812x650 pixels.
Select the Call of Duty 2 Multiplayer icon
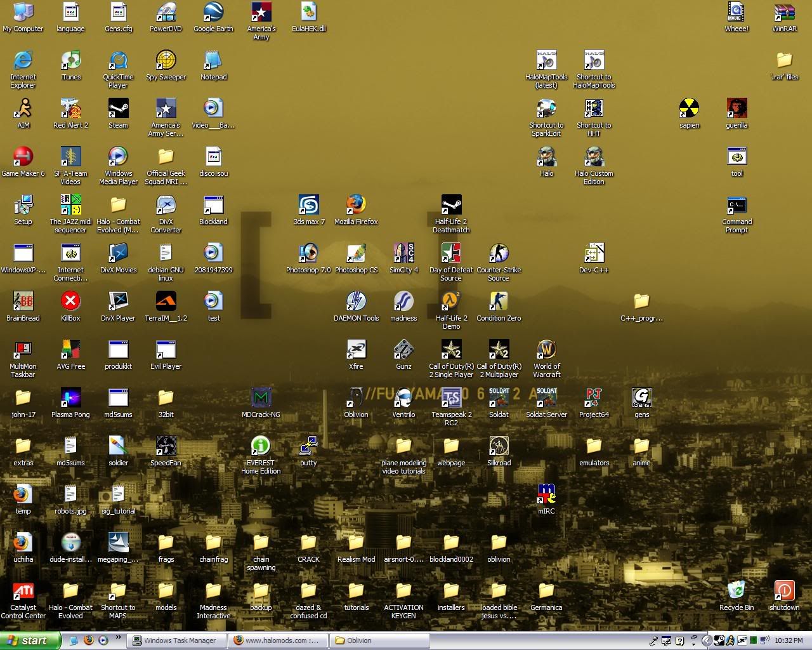pyautogui.click(x=499, y=359)
